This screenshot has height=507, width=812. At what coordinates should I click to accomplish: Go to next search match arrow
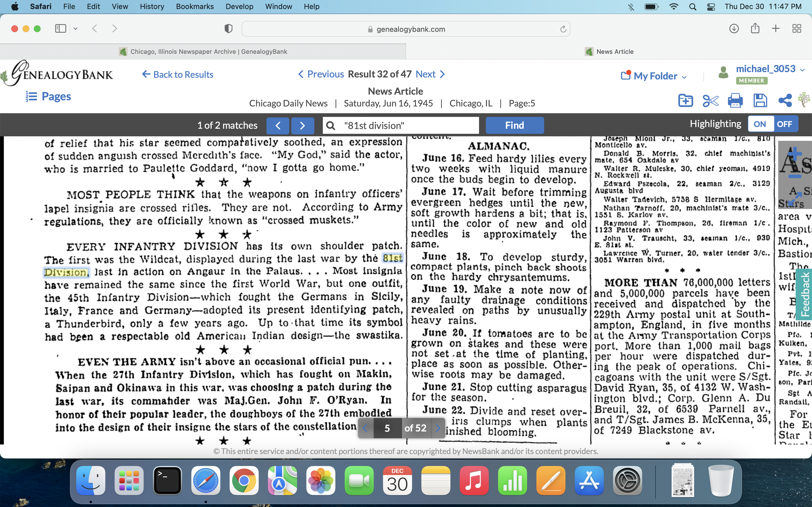point(302,125)
